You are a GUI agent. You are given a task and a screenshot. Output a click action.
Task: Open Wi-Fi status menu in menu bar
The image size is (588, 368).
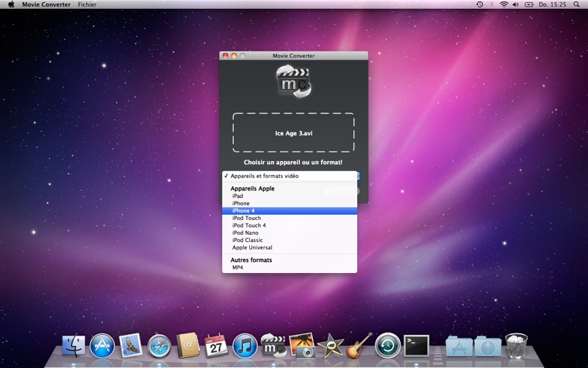pos(504,4)
